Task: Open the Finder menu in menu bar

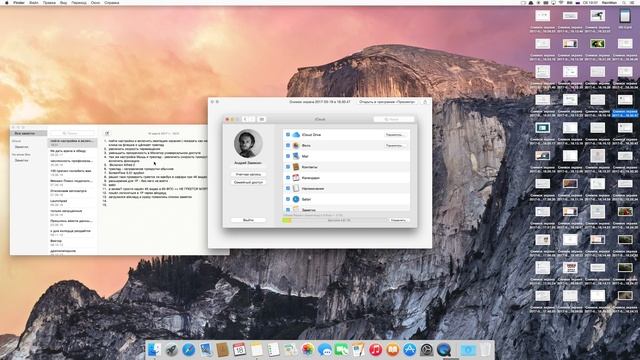Action: coord(19,2)
